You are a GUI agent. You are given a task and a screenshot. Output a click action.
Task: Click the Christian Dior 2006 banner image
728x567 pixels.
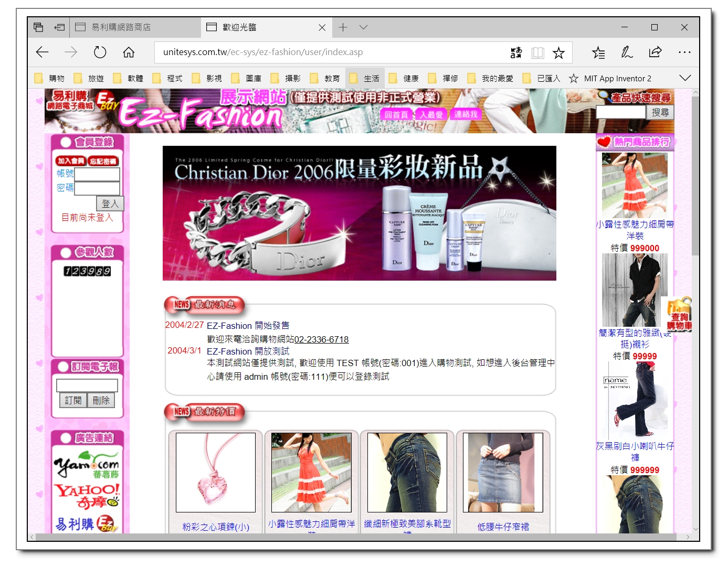pyautogui.click(x=360, y=213)
